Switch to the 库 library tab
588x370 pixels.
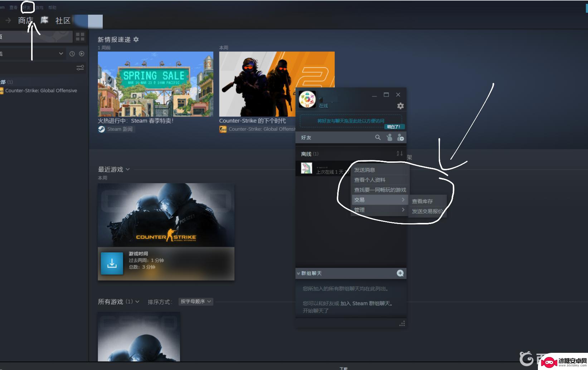[x=44, y=20]
